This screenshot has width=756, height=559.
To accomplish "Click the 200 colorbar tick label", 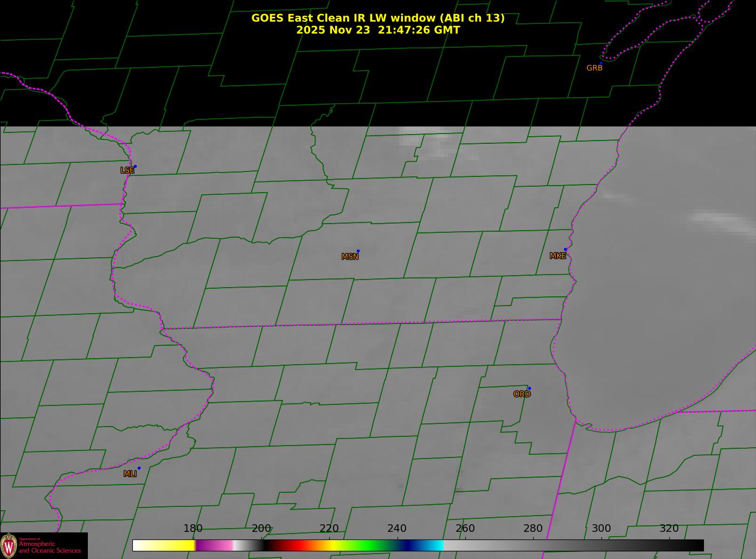I will coord(261,529).
